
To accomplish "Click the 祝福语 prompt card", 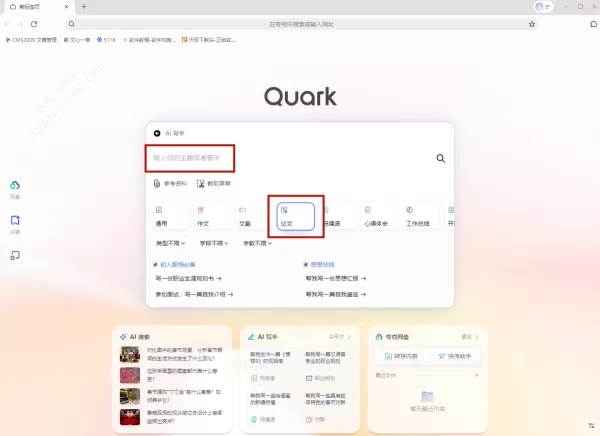I will 271,408.
